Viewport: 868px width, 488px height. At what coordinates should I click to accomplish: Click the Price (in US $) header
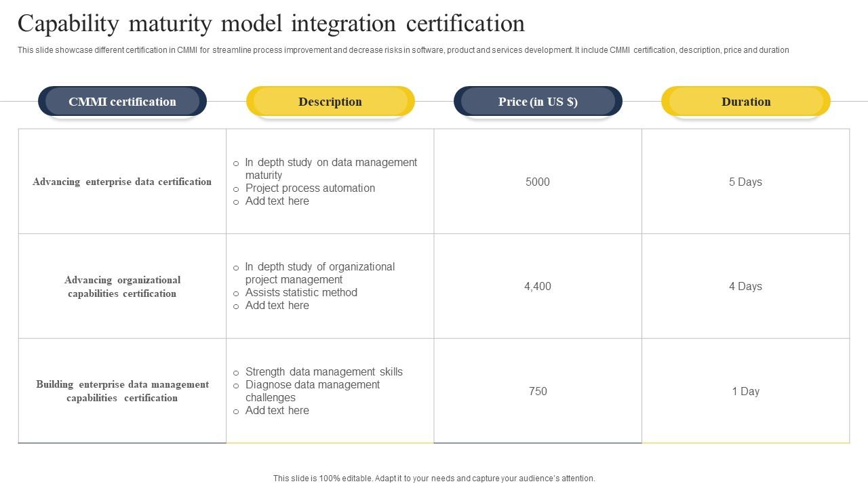[538, 101]
